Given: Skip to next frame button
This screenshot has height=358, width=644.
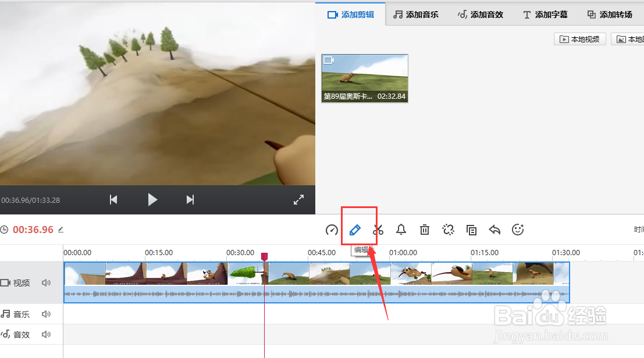Looking at the screenshot, I should 190,200.
